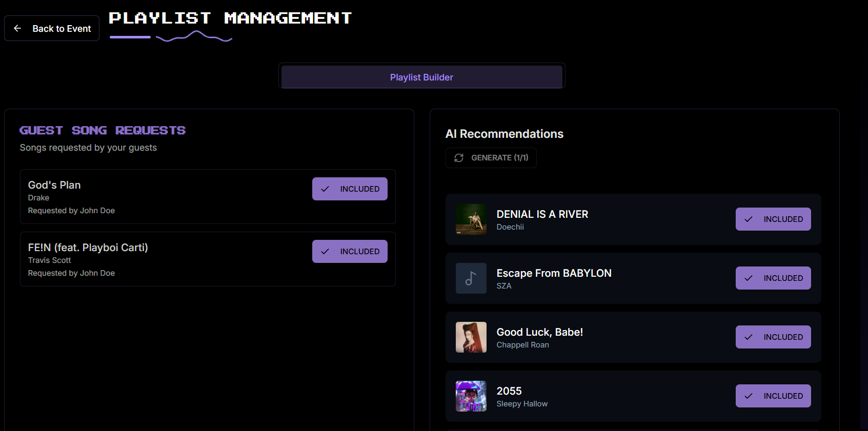Click the DENIAL IS A RIVER title
Viewport: 868px width, 431px height.
click(x=542, y=214)
